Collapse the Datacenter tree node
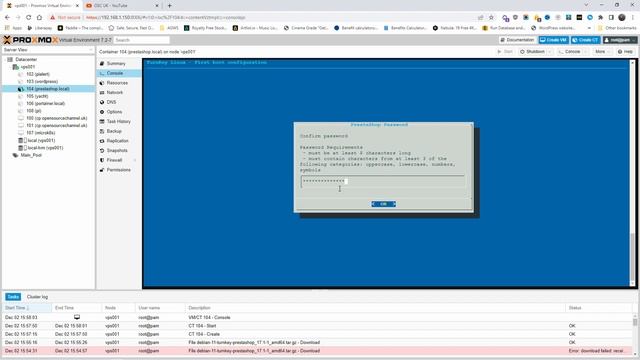 tap(5, 60)
